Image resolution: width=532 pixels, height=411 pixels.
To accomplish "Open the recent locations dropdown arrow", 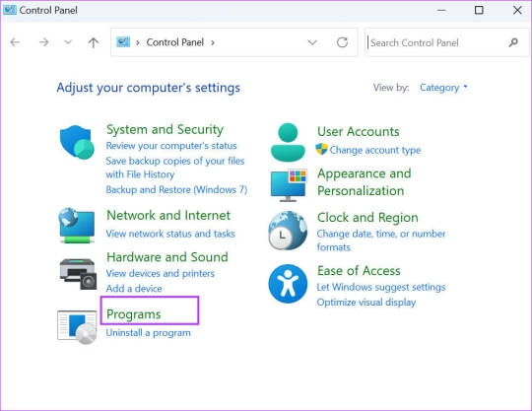I will click(x=68, y=42).
